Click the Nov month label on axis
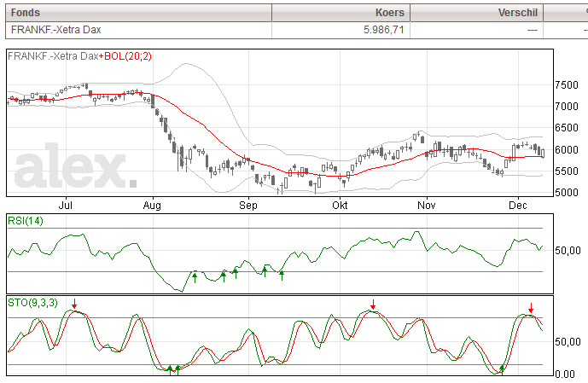 point(427,205)
